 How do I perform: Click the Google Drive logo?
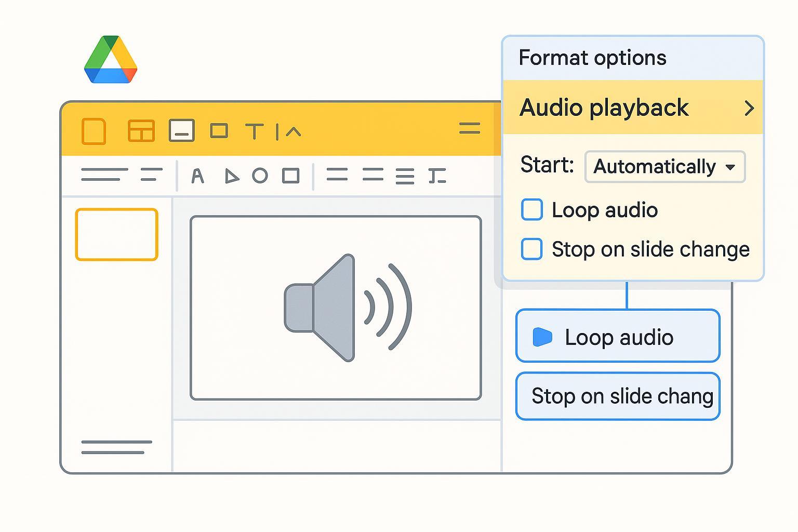[x=111, y=60]
